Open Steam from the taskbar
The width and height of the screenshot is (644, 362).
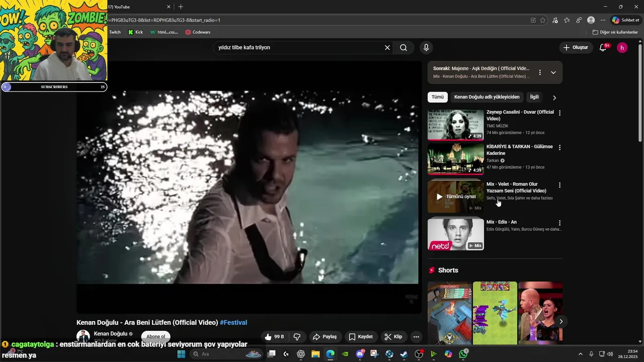(404, 354)
